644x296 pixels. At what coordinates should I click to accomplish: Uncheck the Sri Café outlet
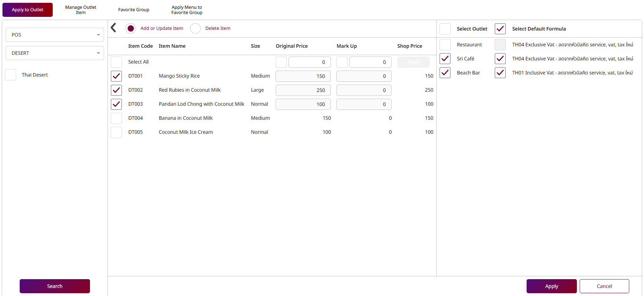[445, 59]
